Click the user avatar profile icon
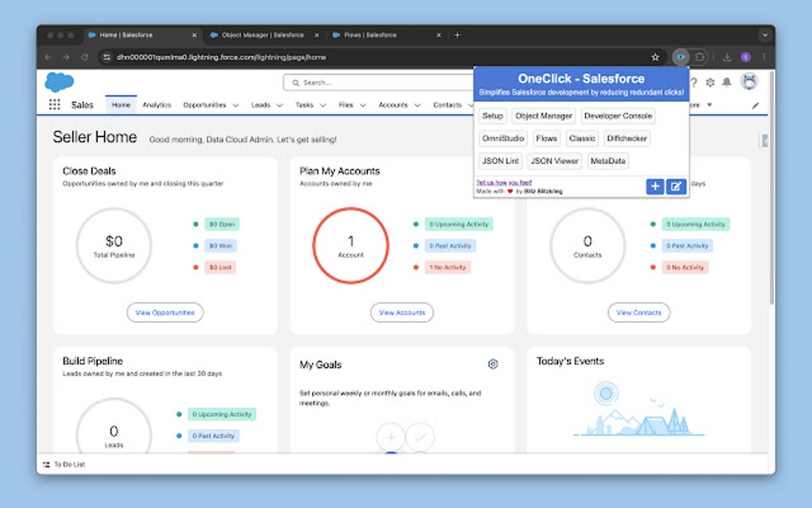Screen dimensions: 812x508 tap(748, 82)
